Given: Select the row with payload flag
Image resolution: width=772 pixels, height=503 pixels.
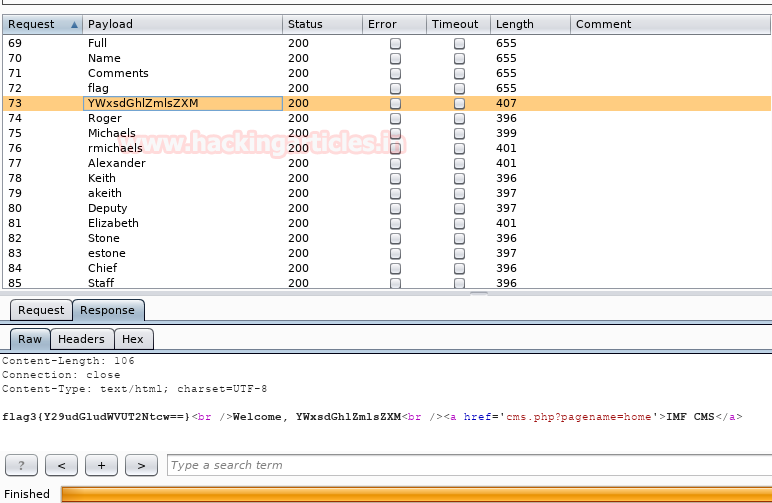Looking at the screenshot, I should pyautogui.click(x=386, y=88).
